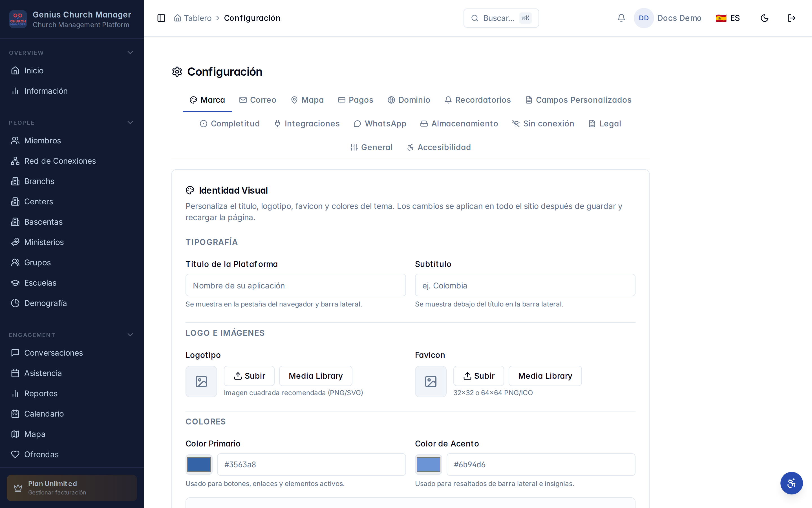Open the Integraciones tab

point(307,124)
